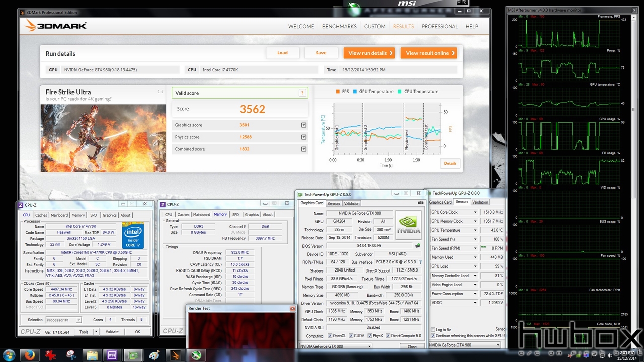
Task: Uncheck Continue refreshing this screen option
Action: point(433,336)
